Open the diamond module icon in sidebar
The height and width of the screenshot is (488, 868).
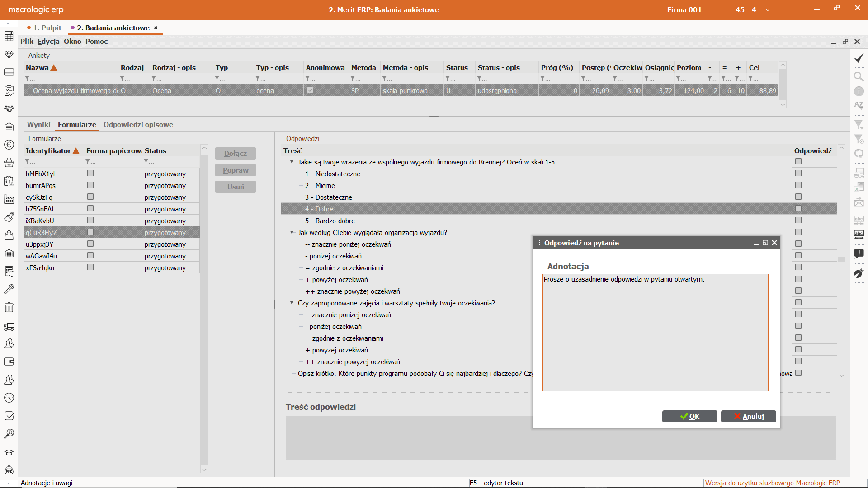[9, 54]
